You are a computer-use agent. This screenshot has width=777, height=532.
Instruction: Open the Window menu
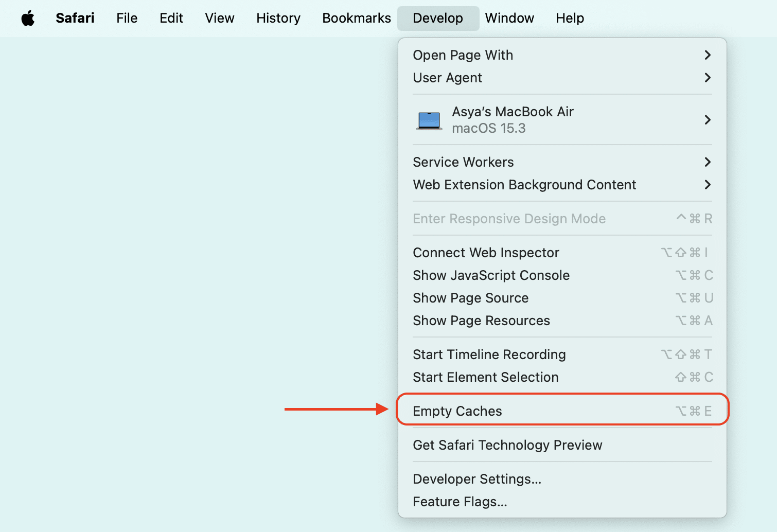tap(509, 19)
